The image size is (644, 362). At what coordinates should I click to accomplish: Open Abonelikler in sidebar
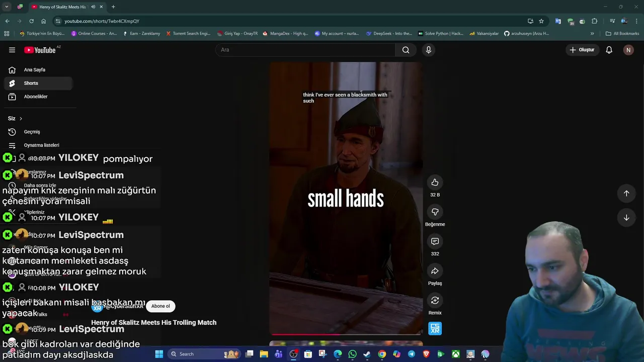click(38, 97)
